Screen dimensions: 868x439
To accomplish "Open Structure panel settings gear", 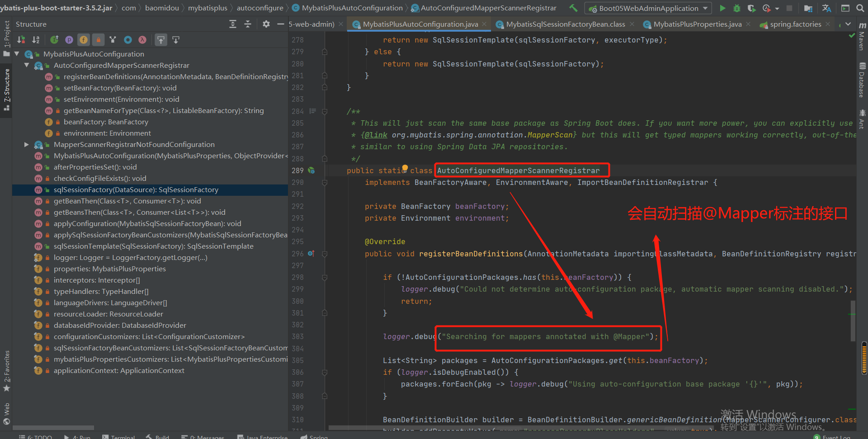I will pyautogui.click(x=266, y=24).
